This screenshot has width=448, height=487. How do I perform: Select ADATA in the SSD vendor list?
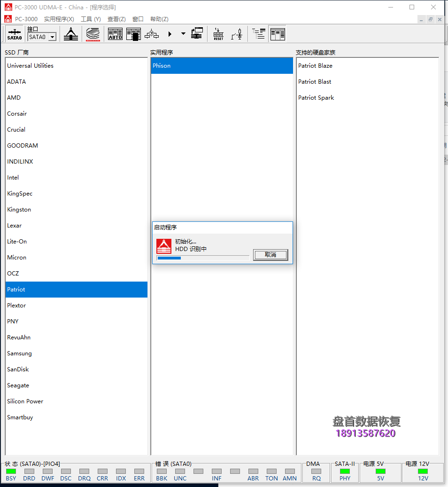click(77, 82)
